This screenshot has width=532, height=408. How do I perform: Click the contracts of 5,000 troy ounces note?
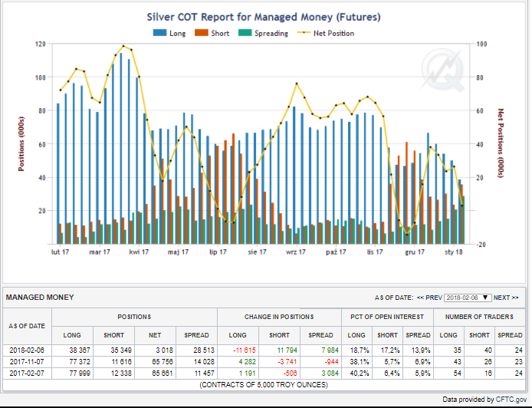(x=264, y=385)
